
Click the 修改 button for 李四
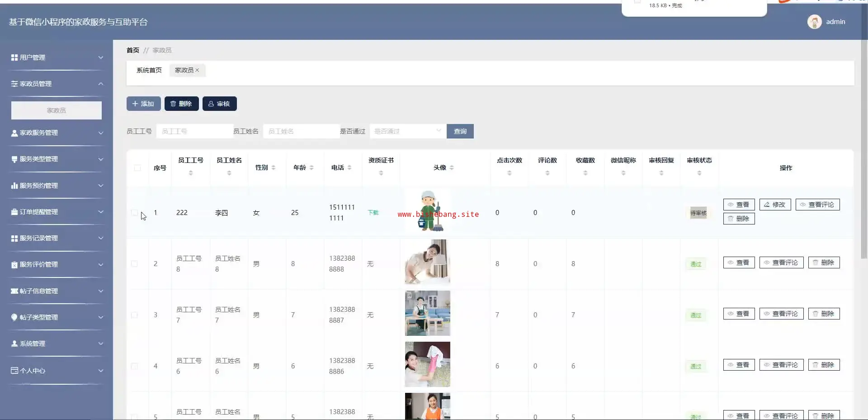775,205
